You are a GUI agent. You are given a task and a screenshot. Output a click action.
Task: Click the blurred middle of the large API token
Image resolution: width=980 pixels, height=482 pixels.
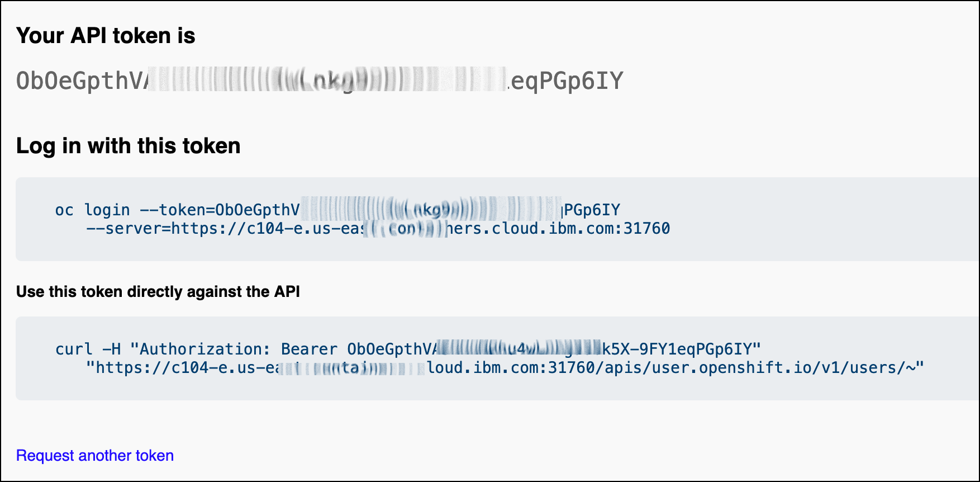click(328, 79)
